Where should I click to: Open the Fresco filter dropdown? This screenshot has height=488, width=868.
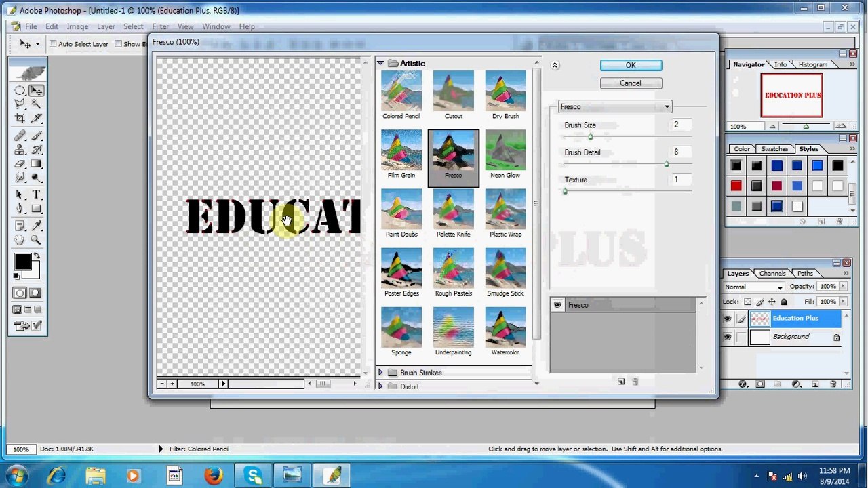615,106
